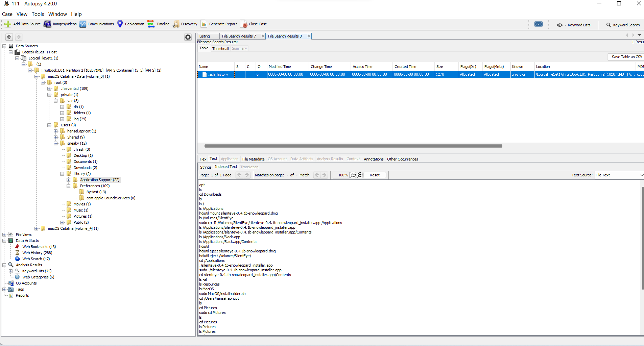Screen dimensions: 644x346
Task: Click the Reset zoom button
Action: (x=375, y=175)
